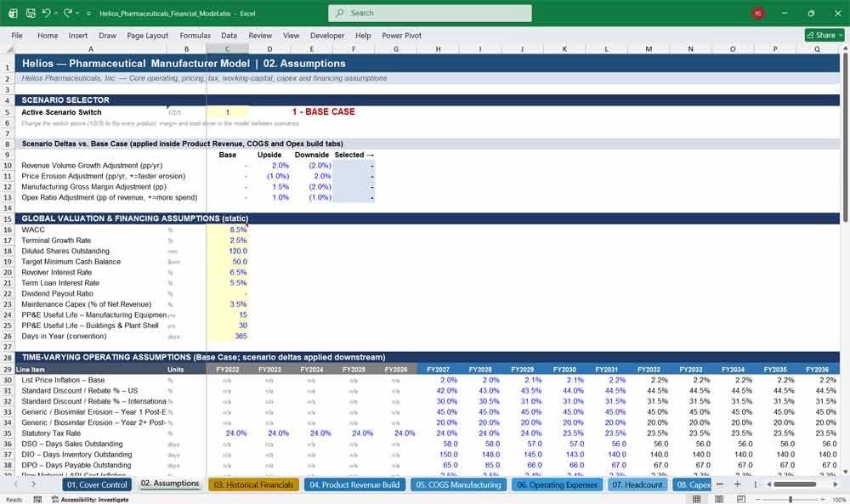Switch to the Insert ribbon tab
Screen dimensions: 850x504
[78, 35]
